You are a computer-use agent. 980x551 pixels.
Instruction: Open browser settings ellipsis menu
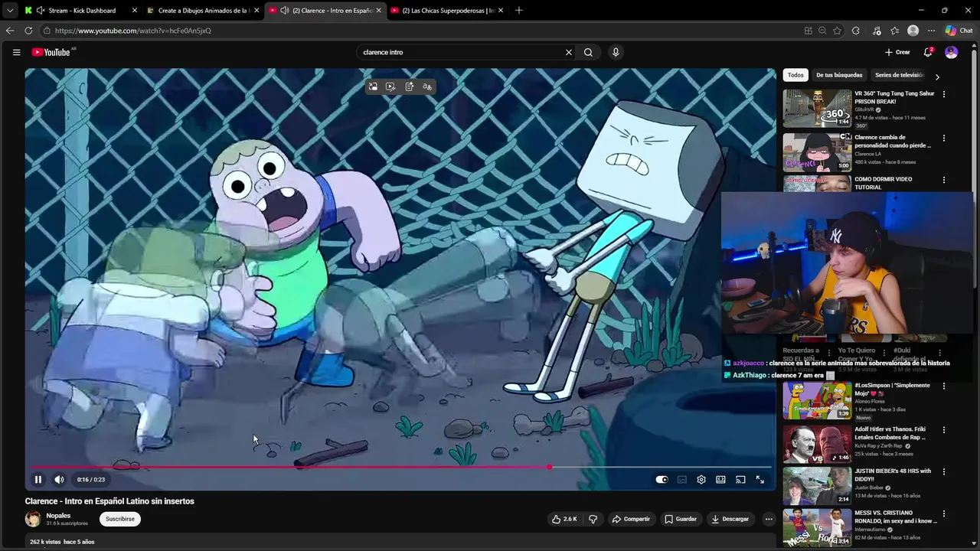[x=931, y=31]
